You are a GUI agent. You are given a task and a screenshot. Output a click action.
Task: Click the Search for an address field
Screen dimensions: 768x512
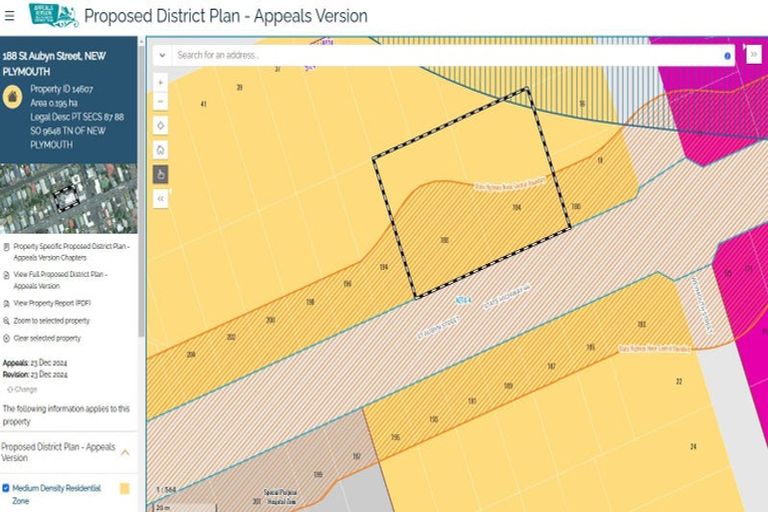coord(440,56)
